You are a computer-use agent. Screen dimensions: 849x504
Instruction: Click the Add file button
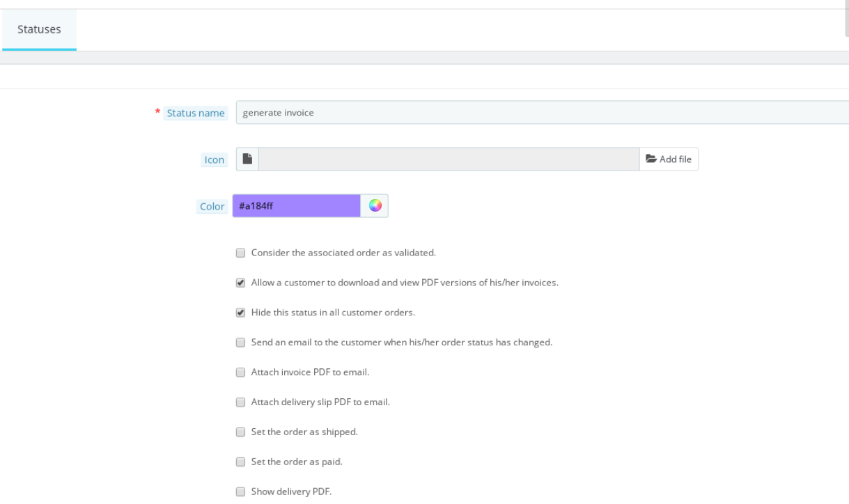click(669, 159)
